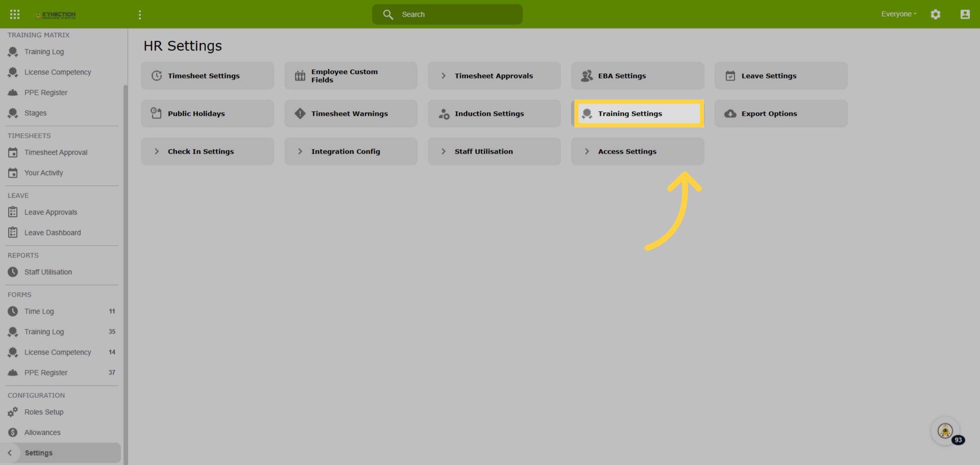Open EBA Settings tile
This screenshot has width=980, height=465.
point(637,76)
